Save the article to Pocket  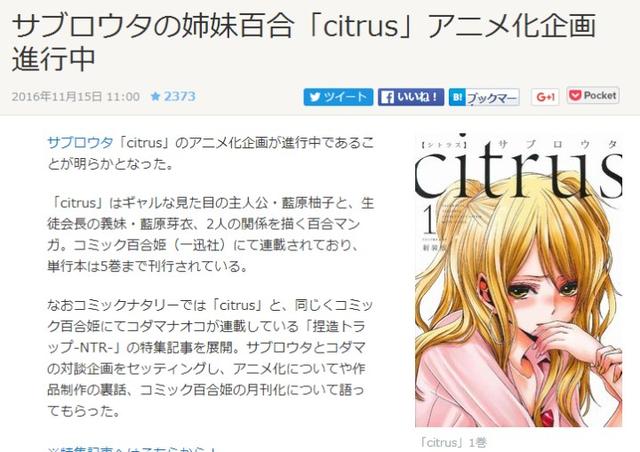tap(593, 96)
